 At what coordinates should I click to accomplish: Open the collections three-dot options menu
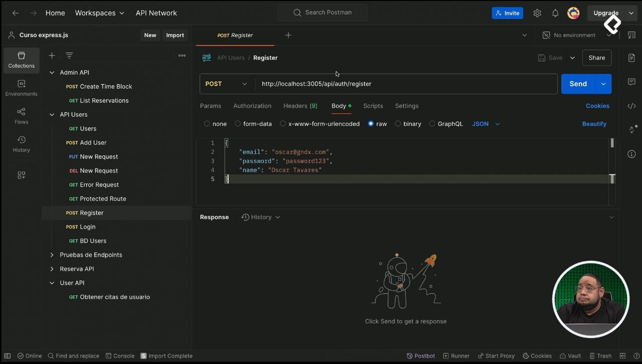point(182,56)
